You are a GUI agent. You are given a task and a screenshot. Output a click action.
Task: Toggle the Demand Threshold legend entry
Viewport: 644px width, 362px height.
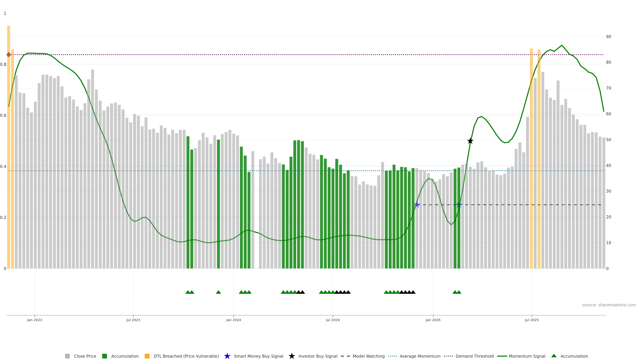474,356
